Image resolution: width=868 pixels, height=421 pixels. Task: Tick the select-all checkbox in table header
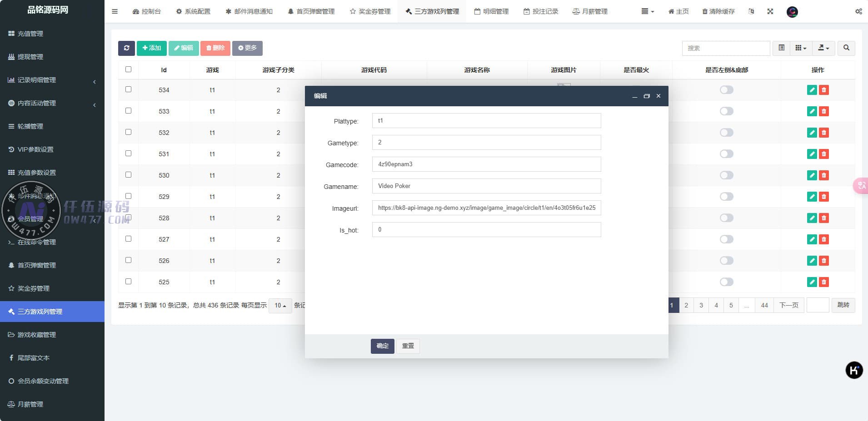coord(128,69)
